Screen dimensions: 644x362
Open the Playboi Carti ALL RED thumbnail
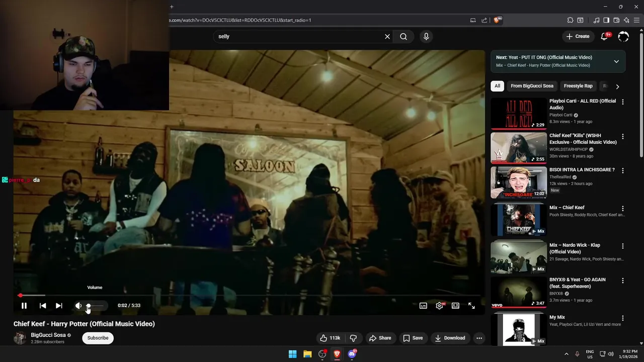point(519,113)
